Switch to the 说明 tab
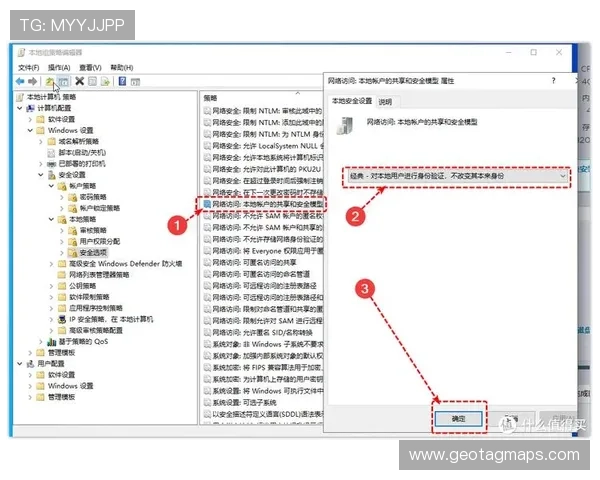 point(385,102)
